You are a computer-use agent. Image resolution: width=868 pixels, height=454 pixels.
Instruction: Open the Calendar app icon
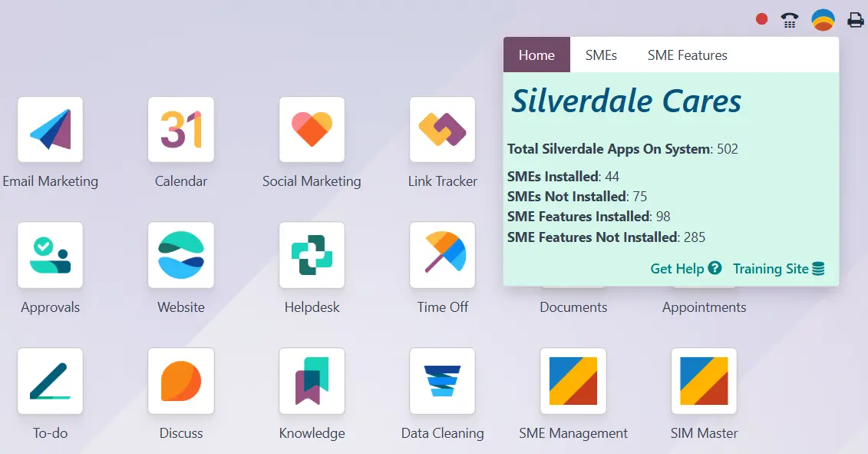(x=181, y=130)
